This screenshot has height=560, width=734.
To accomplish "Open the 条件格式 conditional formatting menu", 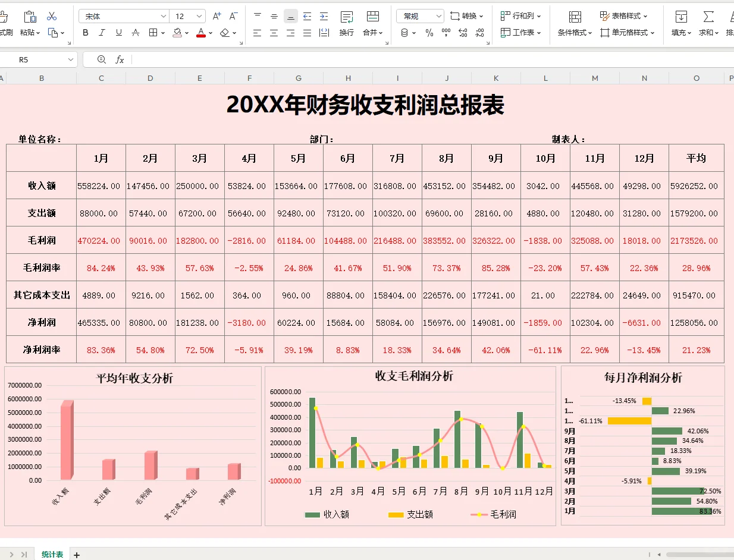I will point(575,24).
